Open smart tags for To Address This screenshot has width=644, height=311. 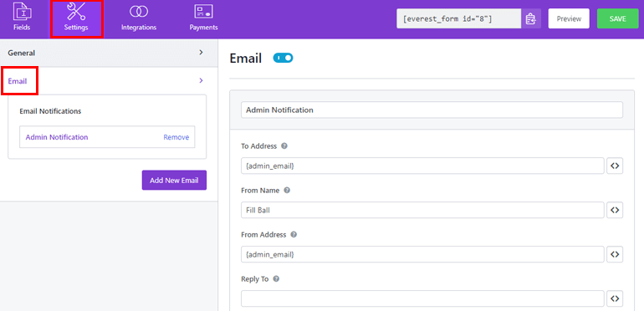pos(615,166)
